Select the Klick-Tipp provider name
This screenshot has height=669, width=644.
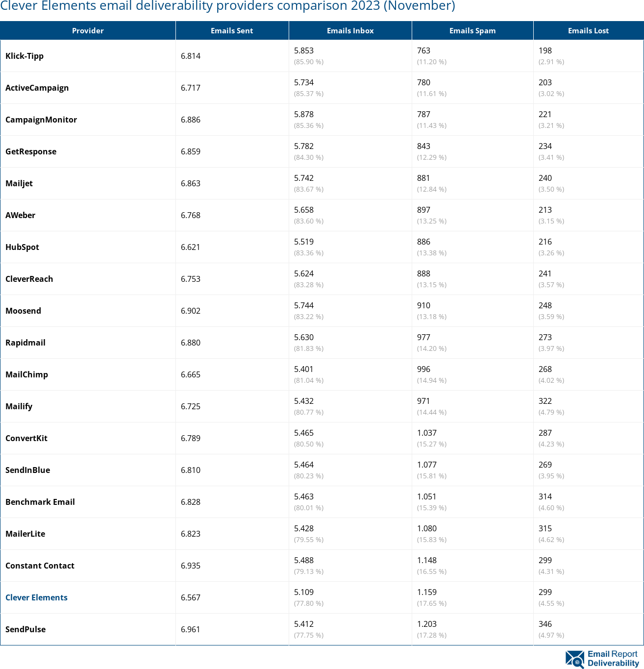[25, 56]
